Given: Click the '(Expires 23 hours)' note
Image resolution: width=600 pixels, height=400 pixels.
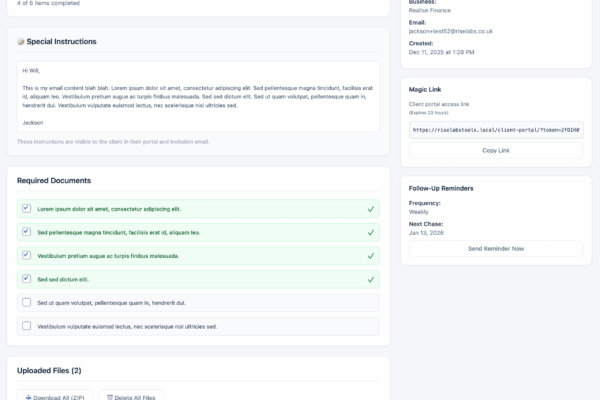Looking at the screenshot, I should [x=429, y=113].
